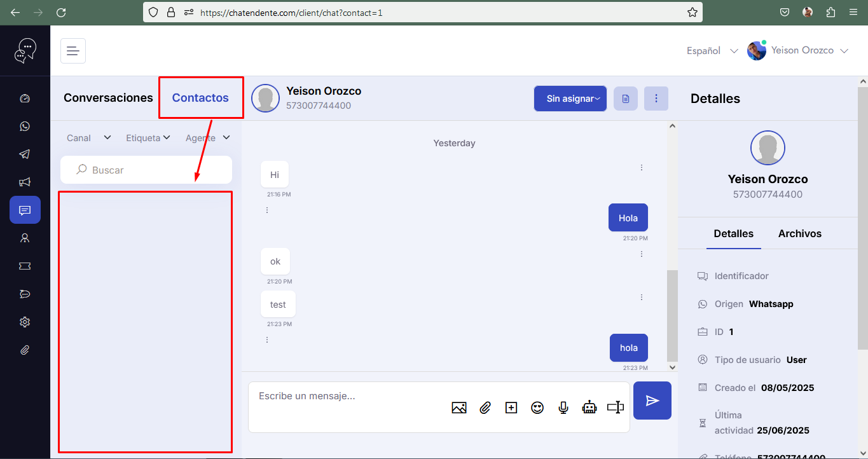Viewport: 868px width, 459px height.
Task: Open the emoji picker
Action: 537,408
